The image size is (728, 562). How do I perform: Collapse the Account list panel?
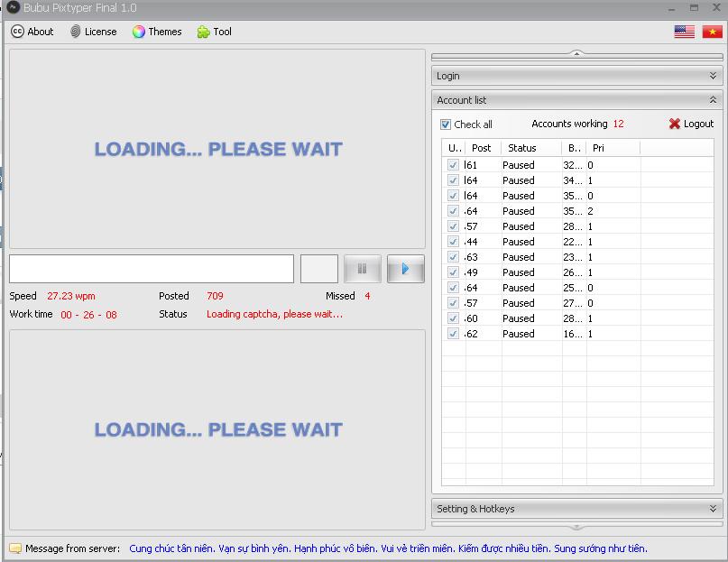pyautogui.click(x=713, y=100)
